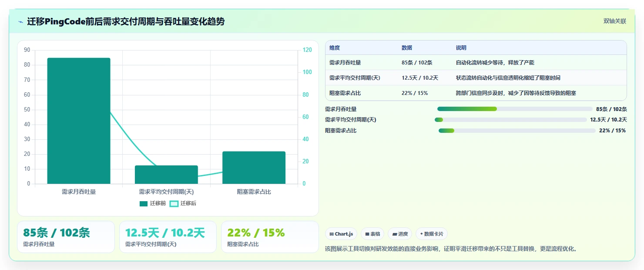
Task: Select the 需求平均交付周期(天) bar in chart
Action: click(x=166, y=175)
